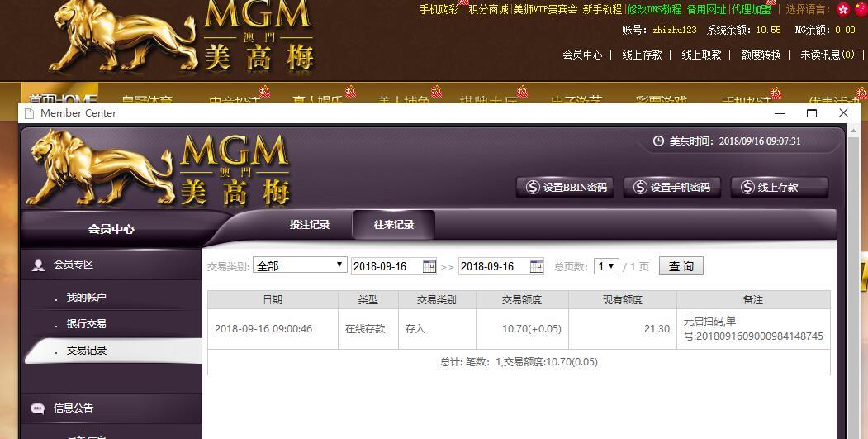Maximize the Member Center window
This screenshot has width=868, height=439.
coord(812,113)
